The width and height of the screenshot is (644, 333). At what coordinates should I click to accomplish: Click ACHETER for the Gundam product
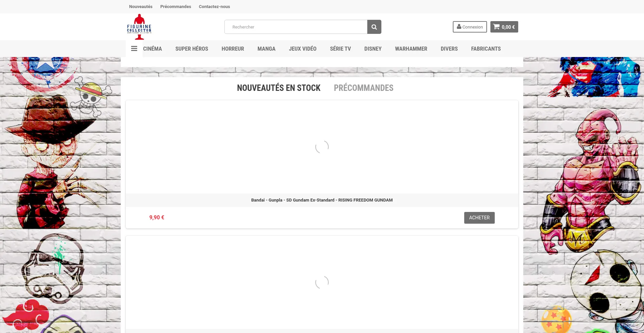(x=479, y=218)
